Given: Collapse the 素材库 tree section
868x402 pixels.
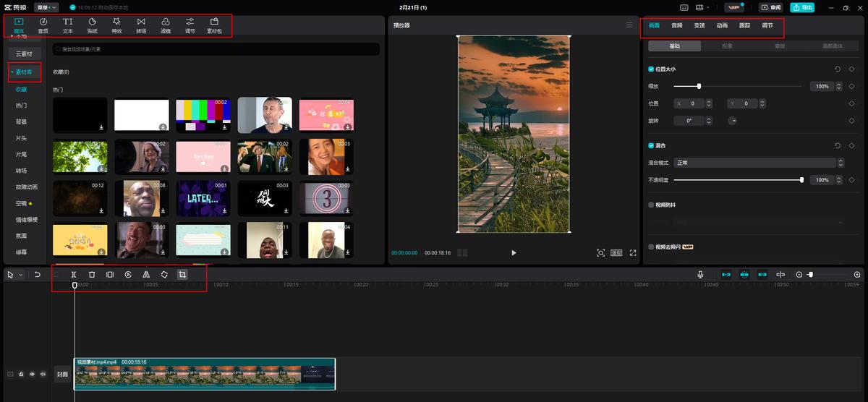Looking at the screenshot, I should [25, 72].
